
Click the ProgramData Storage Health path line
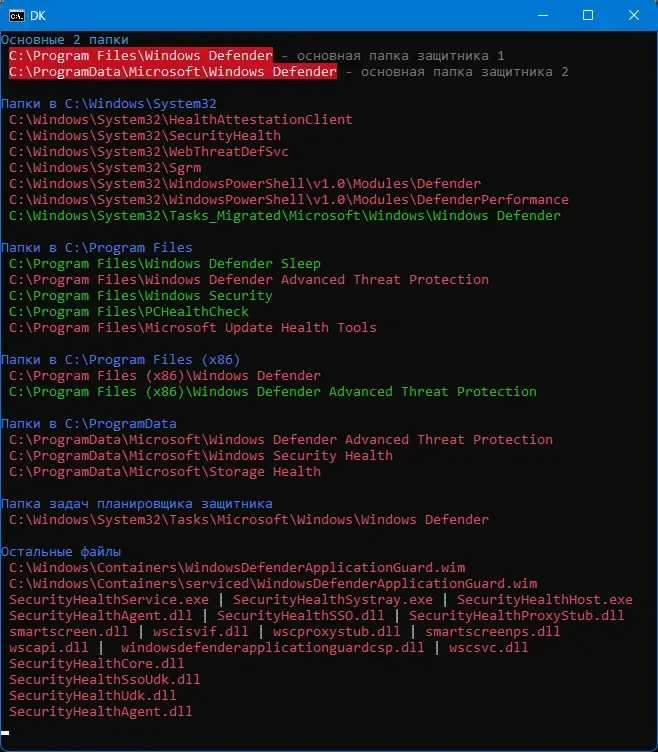[164, 472]
